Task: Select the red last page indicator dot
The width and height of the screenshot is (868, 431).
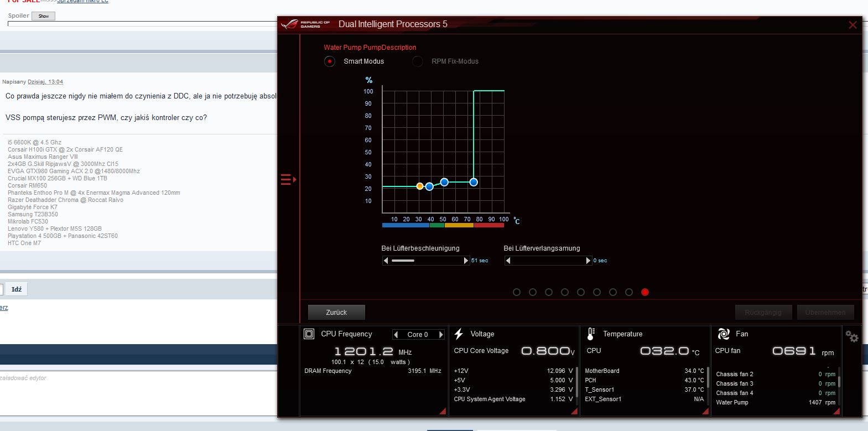Action: click(645, 292)
